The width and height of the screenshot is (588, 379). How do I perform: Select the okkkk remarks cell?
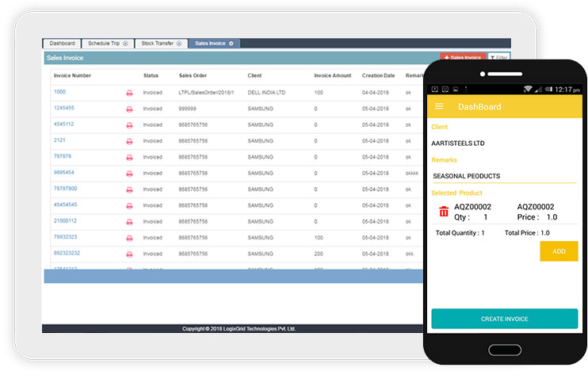[412, 173]
